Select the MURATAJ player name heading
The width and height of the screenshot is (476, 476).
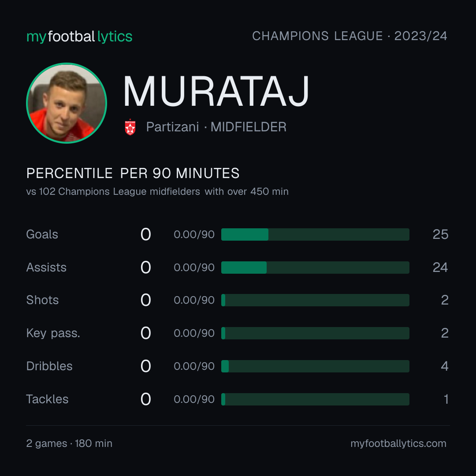tap(216, 91)
